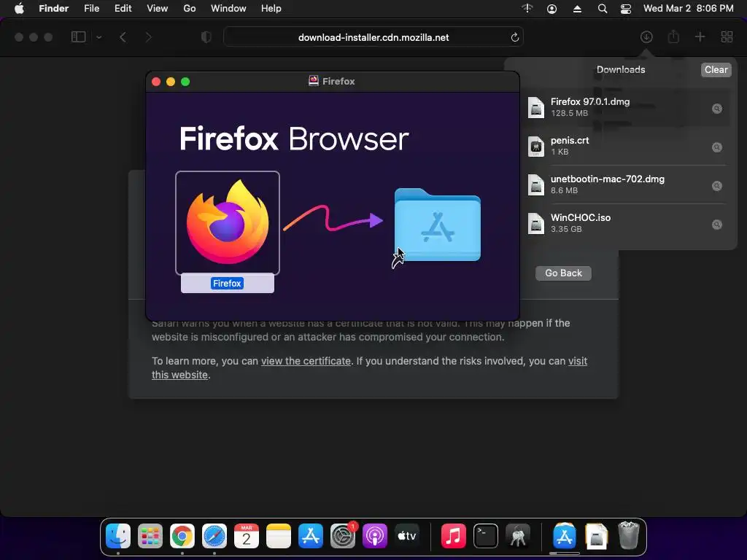Image resolution: width=747 pixels, height=560 pixels.
Task: Click the Go Back button
Action: [564, 273]
